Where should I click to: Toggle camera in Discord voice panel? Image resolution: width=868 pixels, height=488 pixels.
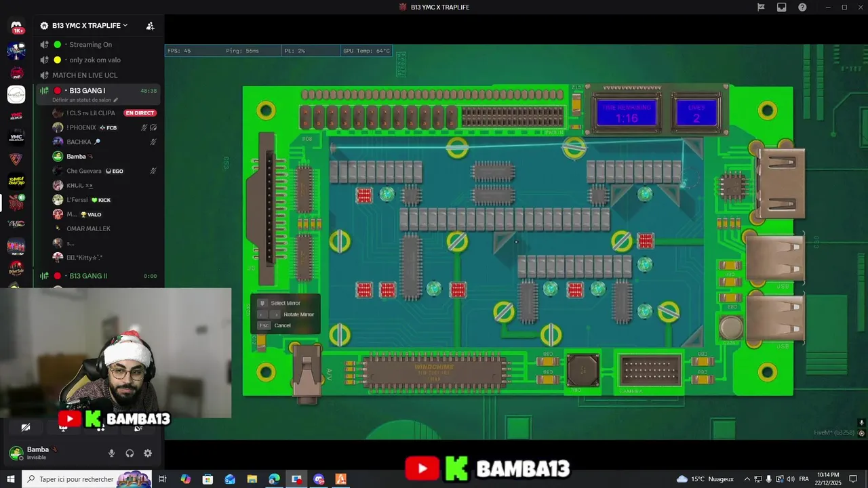coord(26,428)
